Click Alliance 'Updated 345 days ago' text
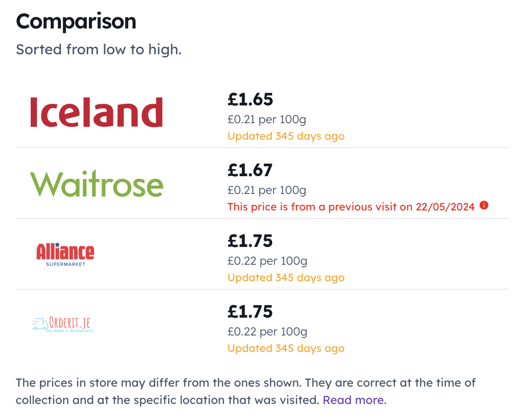 (x=286, y=278)
